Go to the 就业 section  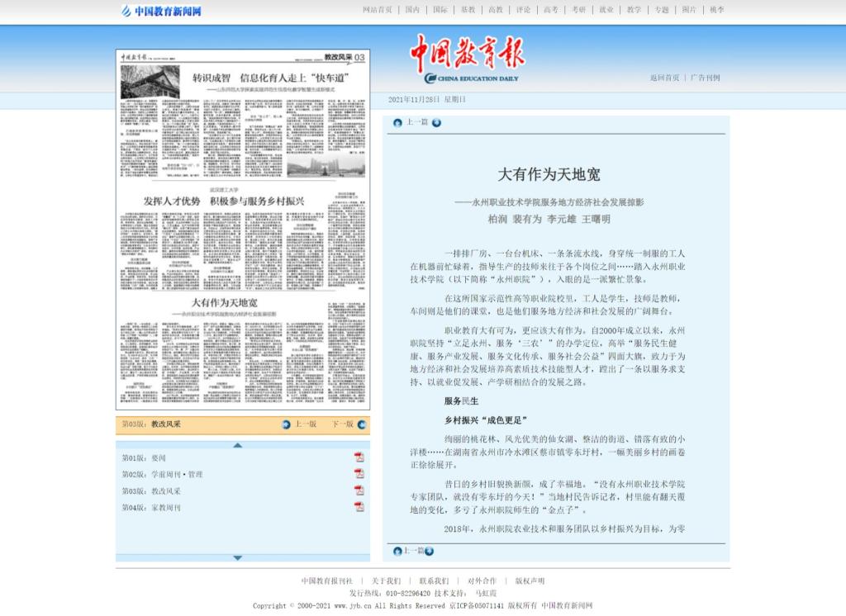(x=606, y=10)
